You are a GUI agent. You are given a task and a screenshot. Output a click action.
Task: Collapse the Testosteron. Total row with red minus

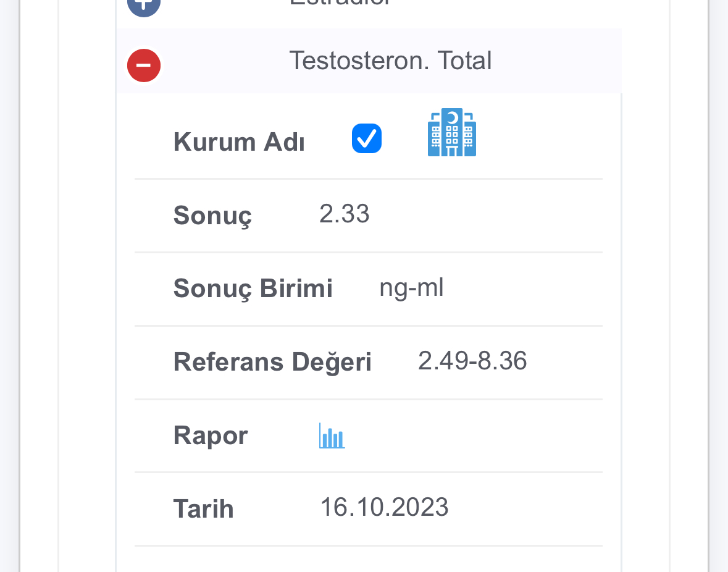point(144,65)
